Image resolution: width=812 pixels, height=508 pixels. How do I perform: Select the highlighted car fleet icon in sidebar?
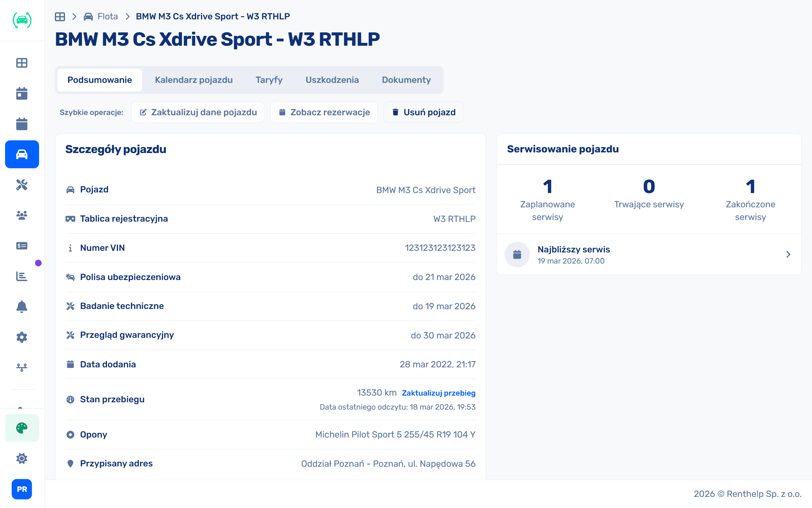[x=22, y=154]
